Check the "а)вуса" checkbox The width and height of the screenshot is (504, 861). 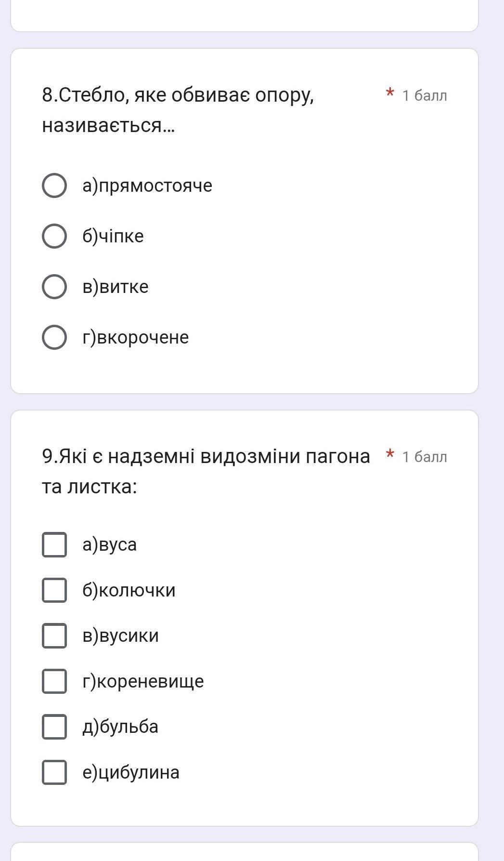click(54, 544)
